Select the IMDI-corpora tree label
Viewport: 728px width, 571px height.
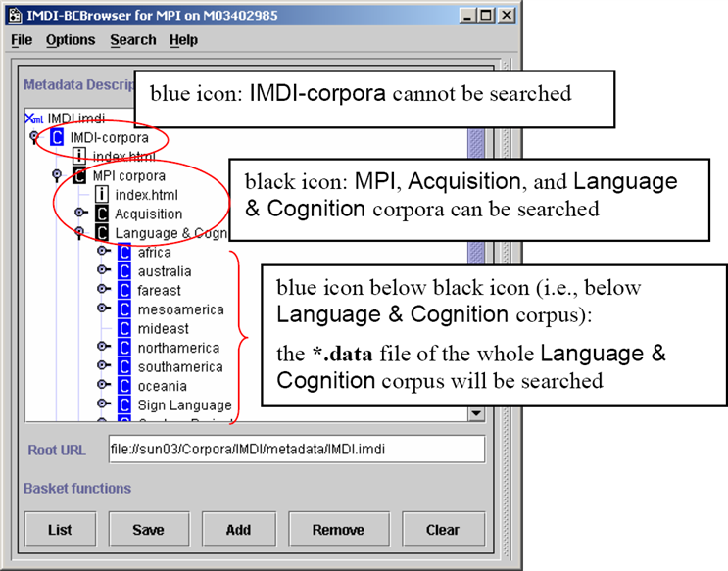(x=109, y=138)
